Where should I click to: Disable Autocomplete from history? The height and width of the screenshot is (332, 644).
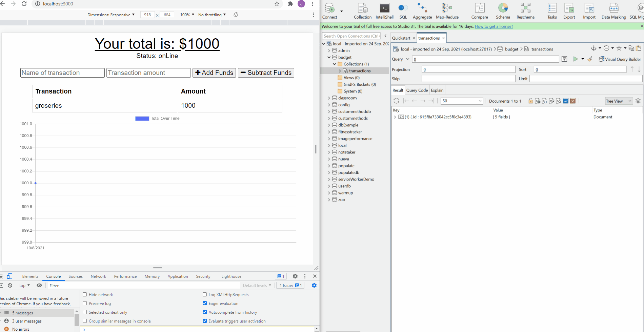205,312
